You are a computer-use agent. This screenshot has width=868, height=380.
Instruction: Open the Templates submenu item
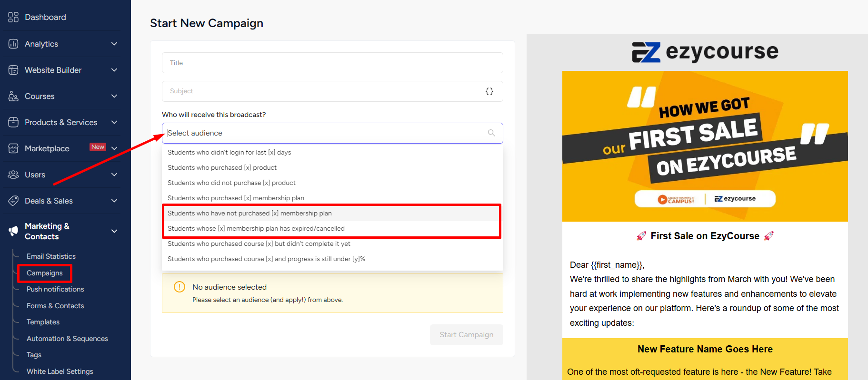[43, 322]
